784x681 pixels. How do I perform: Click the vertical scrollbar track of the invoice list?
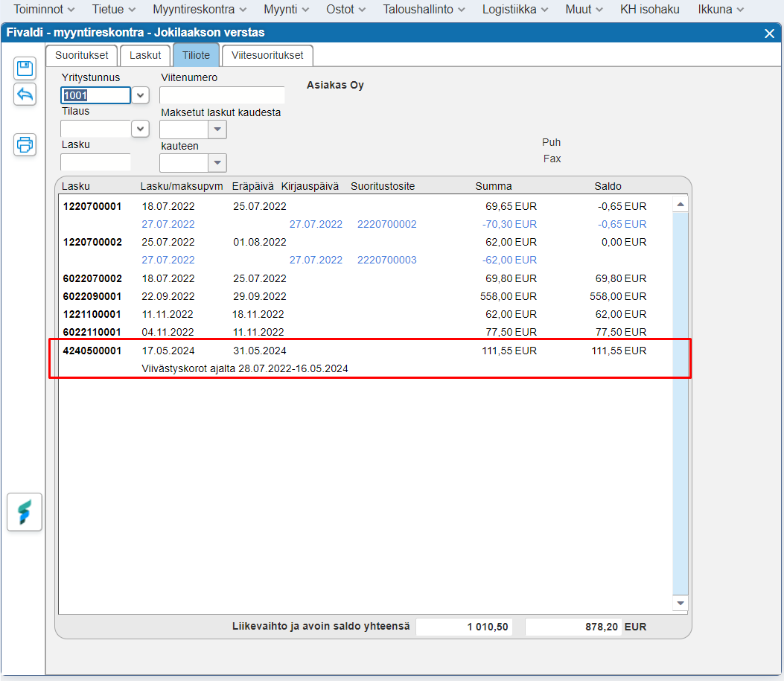(680, 403)
